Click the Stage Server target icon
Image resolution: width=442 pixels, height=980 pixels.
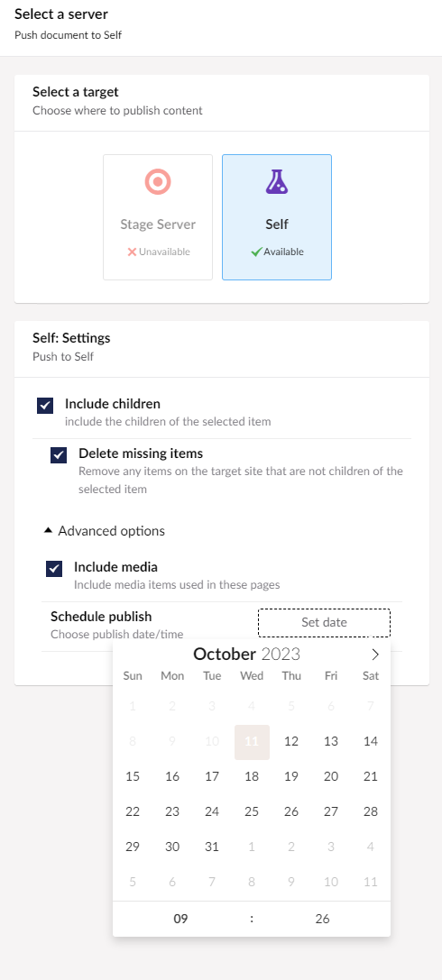158,182
